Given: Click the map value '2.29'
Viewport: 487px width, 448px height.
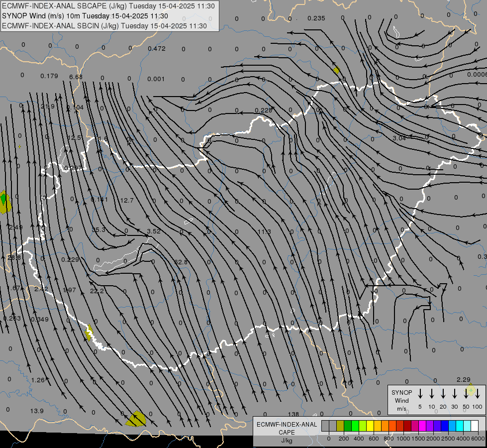Looking at the screenshot, I should point(464,380).
